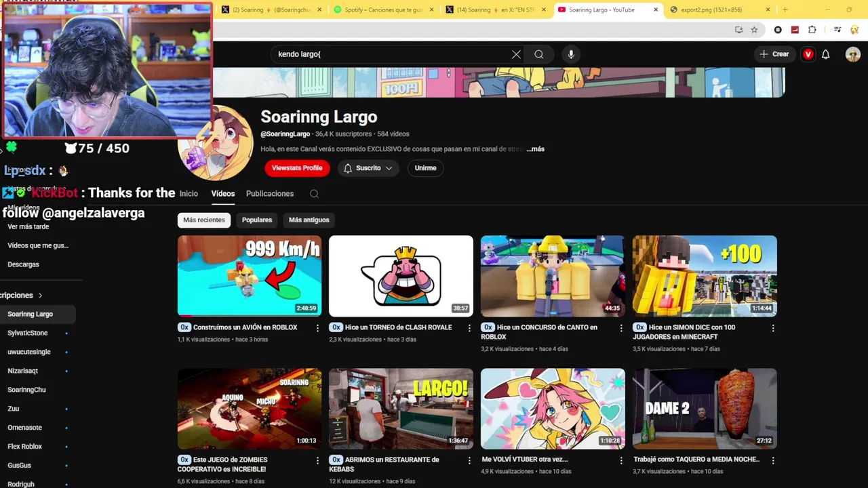This screenshot has height=488, width=868.
Task: Start voice search with the microphone icon
Action: coord(571,54)
